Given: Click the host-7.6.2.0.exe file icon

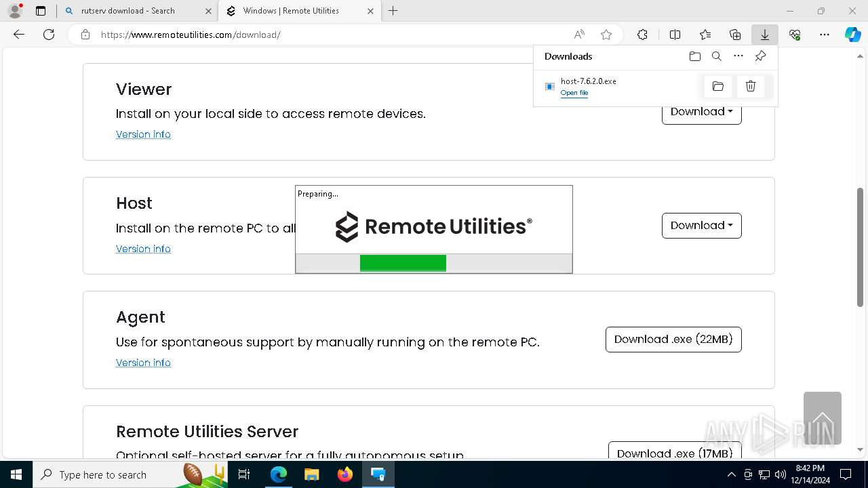Looking at the screenshot, I should point(550,87).
